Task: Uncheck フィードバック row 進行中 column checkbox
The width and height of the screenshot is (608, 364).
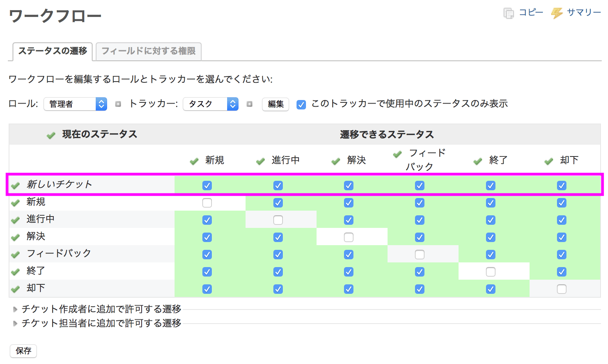Action: coord(278,255)
